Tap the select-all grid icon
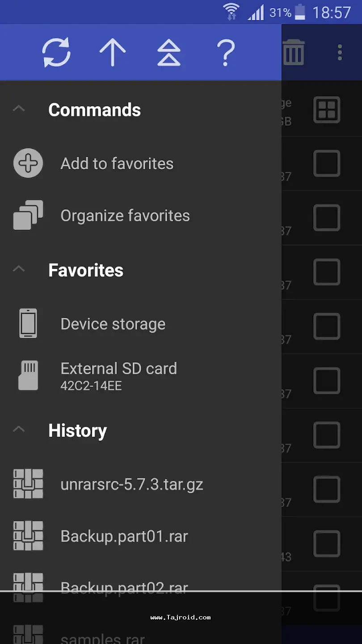Screen dimensions: 362x644 point(327,110)
